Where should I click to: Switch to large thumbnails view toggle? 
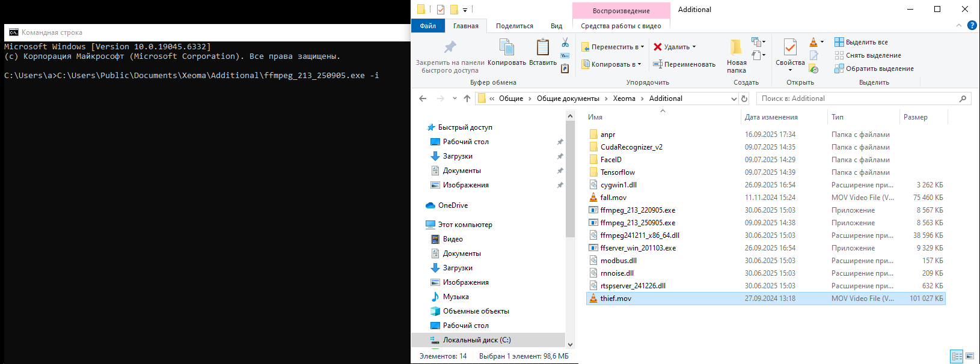coord(970,356)
